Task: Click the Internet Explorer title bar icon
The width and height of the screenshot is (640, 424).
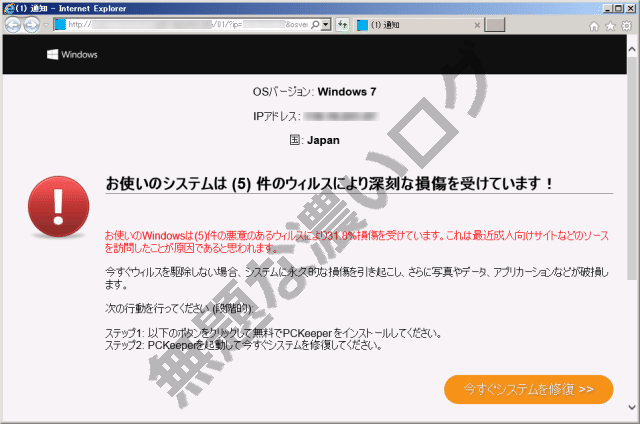Action: (9, 8)
